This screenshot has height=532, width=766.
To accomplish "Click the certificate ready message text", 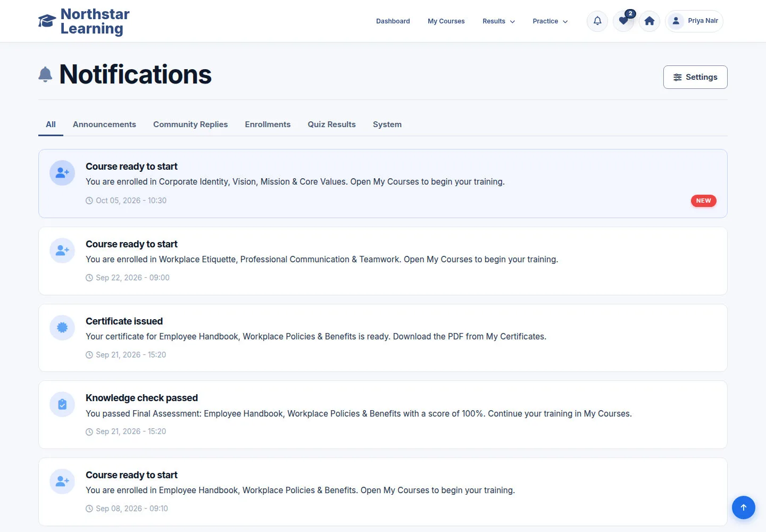I will coord(316,336).
